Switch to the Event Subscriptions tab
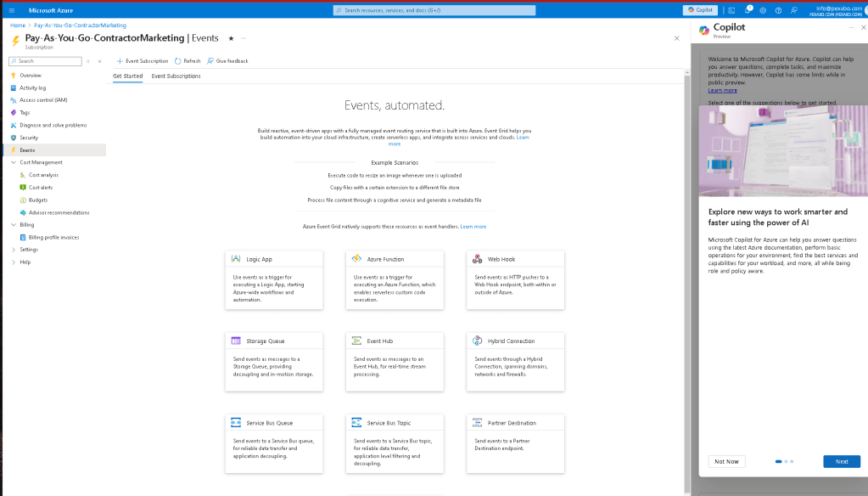The width and height of the screenshot is (868, 496). pos(176,76)
